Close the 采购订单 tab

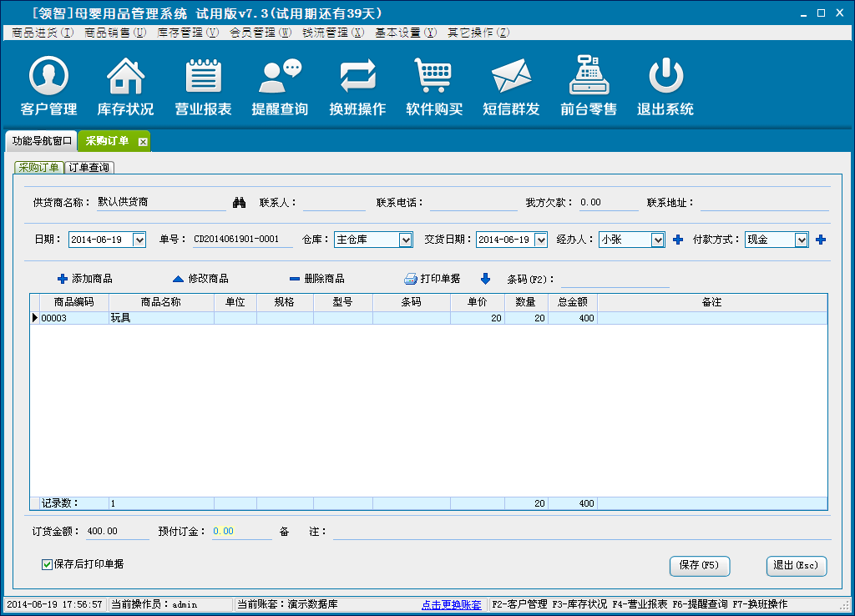[x=143, y=142]
